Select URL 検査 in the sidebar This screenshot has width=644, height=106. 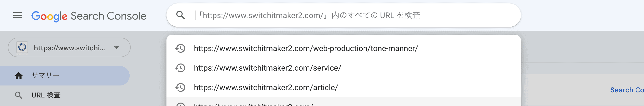(46, 95)
